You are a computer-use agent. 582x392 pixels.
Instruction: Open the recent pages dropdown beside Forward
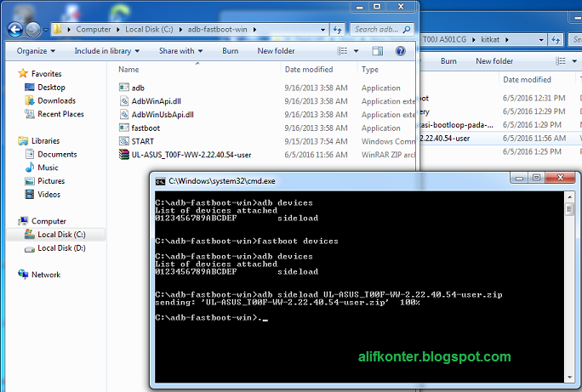(46, 30)
